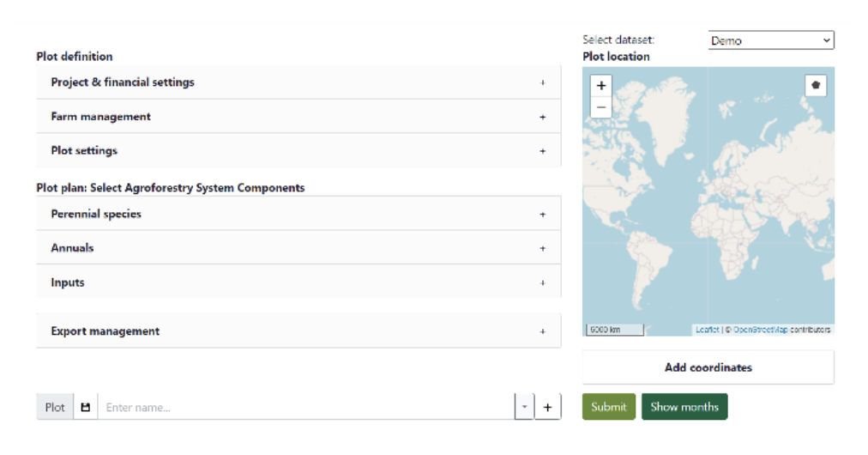Click the Enter name input field
The width and height of the screenshot is (868, 455).
tap(304, 407)
